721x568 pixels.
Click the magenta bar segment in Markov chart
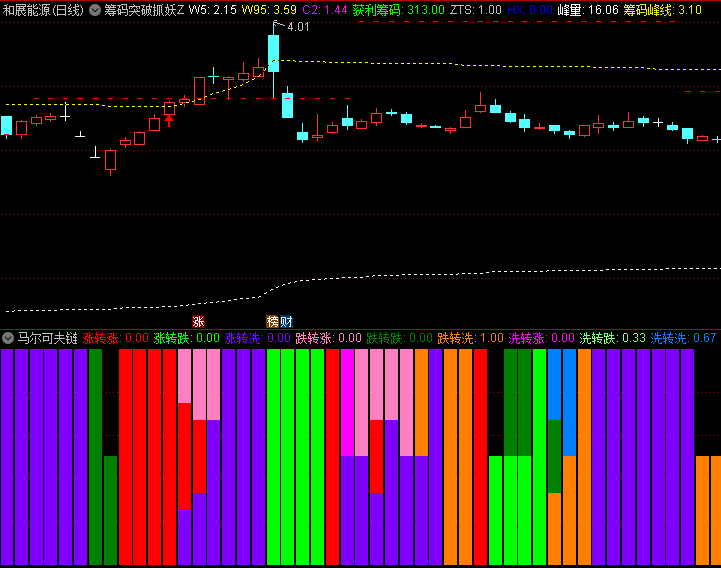[x=347, y=402]
